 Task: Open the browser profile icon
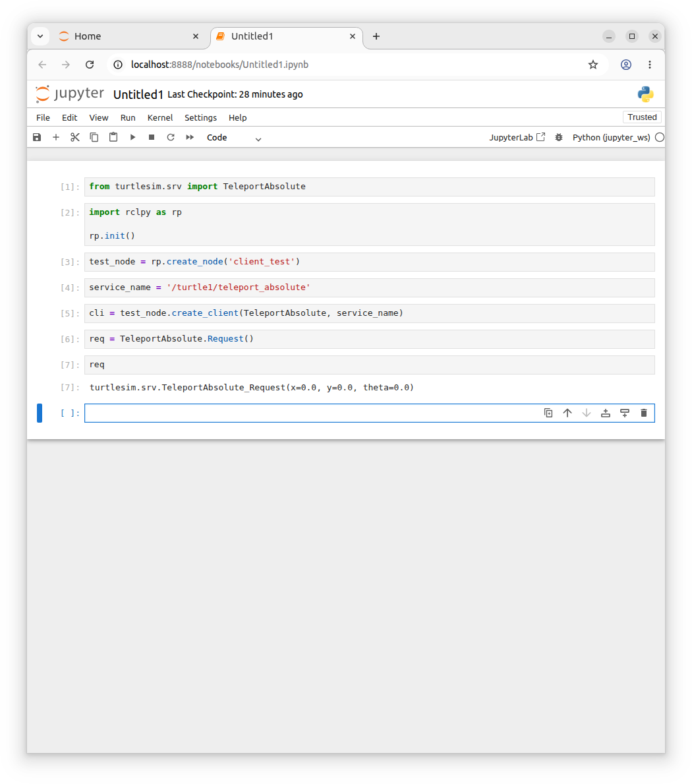(626, 65)
